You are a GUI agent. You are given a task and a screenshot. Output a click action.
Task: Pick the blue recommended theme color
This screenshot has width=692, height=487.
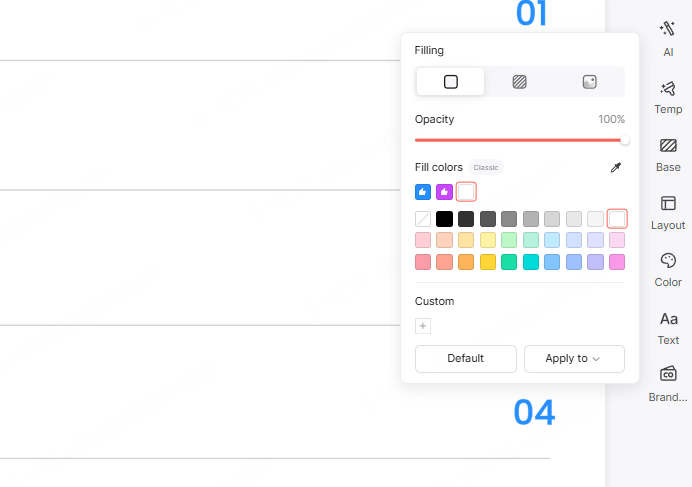[423, 192]
